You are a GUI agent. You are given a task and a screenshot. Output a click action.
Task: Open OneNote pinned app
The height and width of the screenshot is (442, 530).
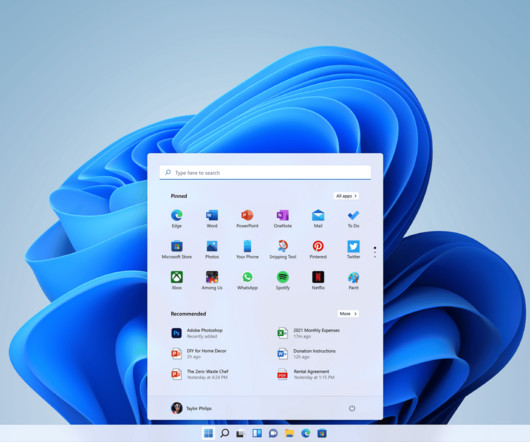pyautogui.click(x=283, y=219)
